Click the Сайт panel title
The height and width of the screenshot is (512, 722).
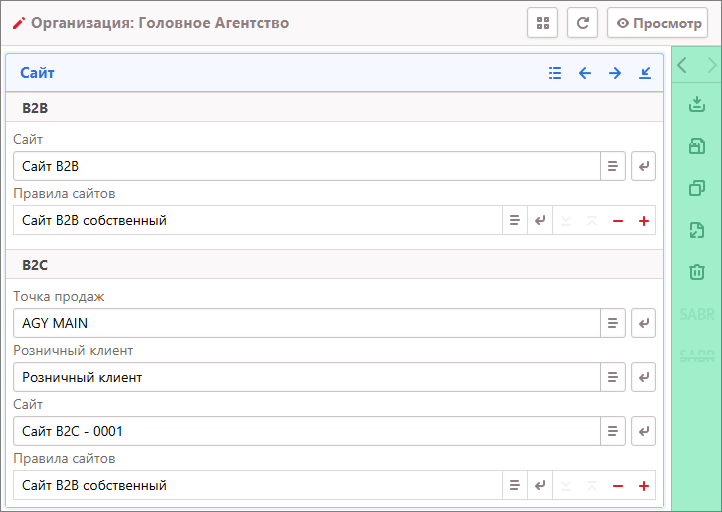38,73
